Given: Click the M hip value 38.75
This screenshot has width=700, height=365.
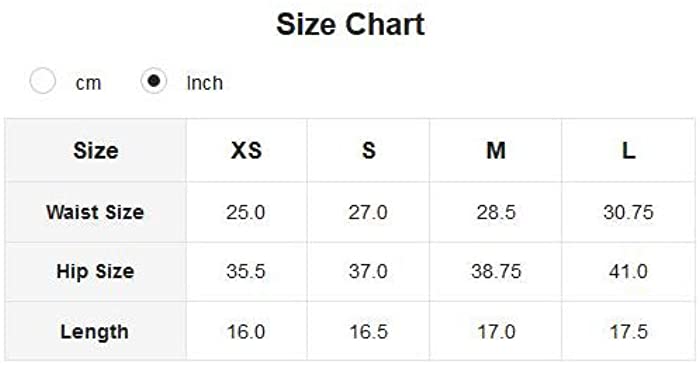Looking at the screenshot, I should [x=496, y=271].
